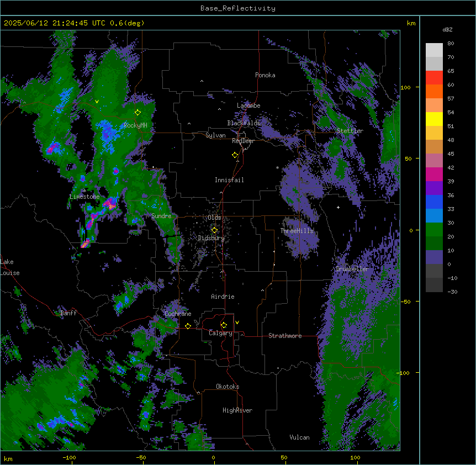Click the Olds town label
The height and width of the screenshot is (465, 476).
214,218
